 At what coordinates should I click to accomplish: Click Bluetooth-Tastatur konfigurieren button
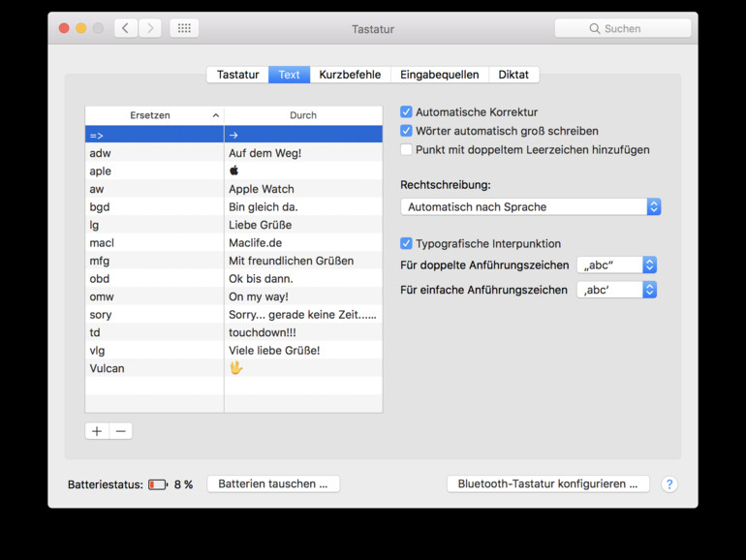pos(547,483)
